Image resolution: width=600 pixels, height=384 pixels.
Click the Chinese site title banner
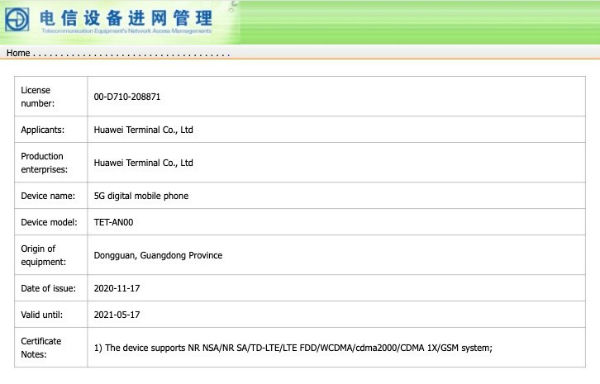tap(126, 18)
